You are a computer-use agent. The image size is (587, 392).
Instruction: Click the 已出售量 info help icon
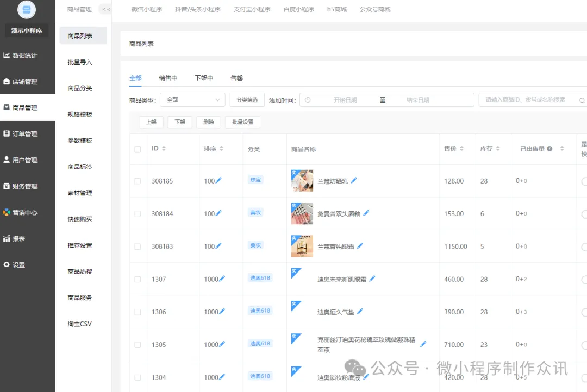[549, 149]
